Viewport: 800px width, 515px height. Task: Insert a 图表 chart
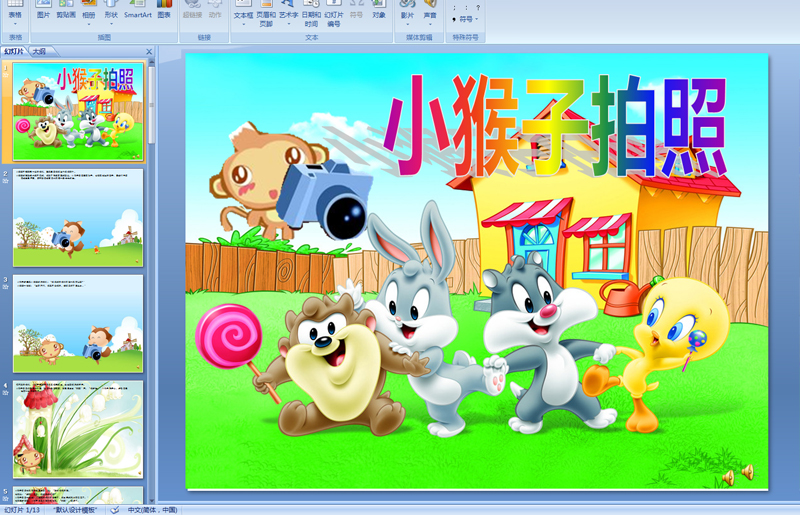point(164,10)
